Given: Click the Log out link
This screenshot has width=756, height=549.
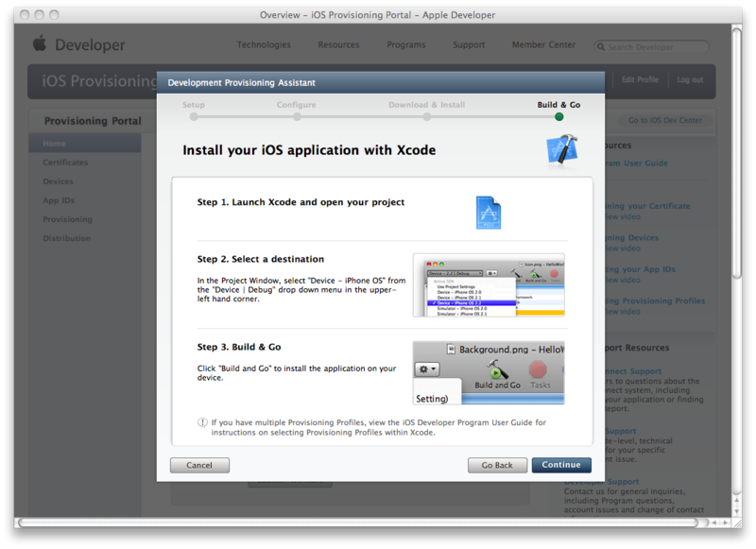Looking at the screenshot, I should tap(690, 79).
